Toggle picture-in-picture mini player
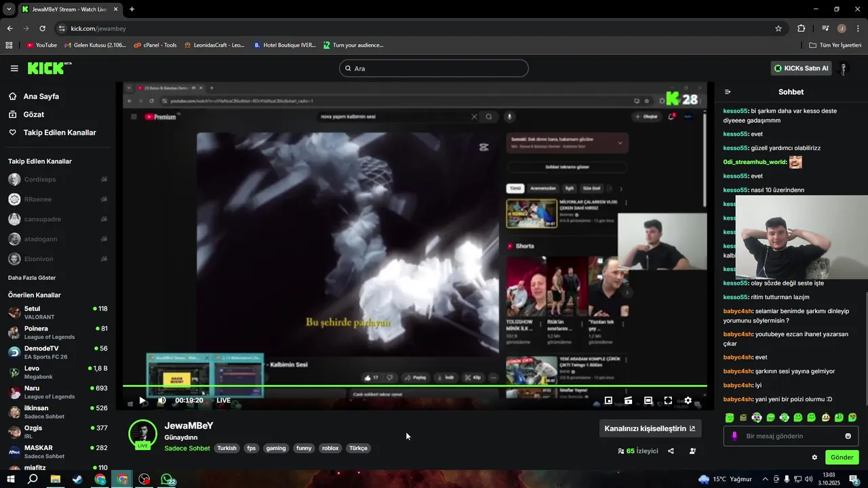The width and height of the screenshot is (868, 488). tap(608, 401)
